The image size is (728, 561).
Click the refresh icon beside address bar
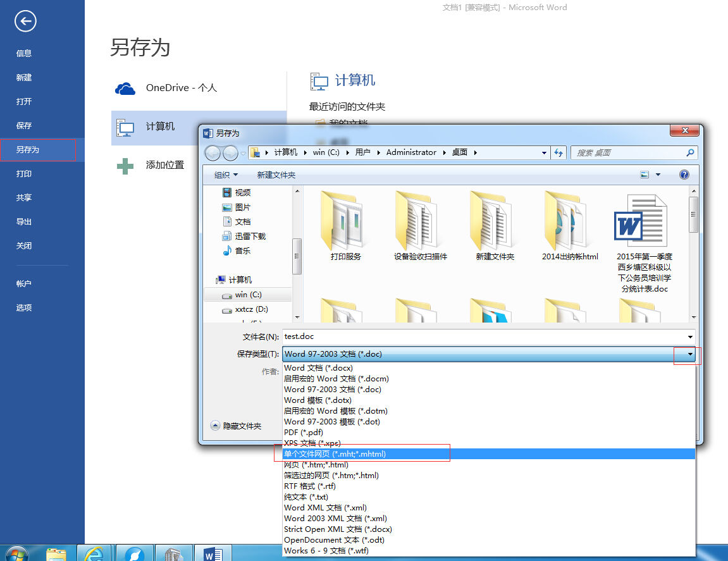point(558,152)
